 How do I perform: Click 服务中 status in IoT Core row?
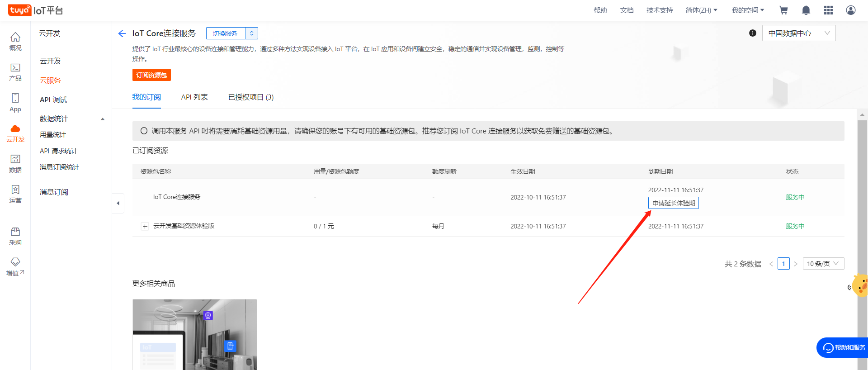click(x=795, y=197)
